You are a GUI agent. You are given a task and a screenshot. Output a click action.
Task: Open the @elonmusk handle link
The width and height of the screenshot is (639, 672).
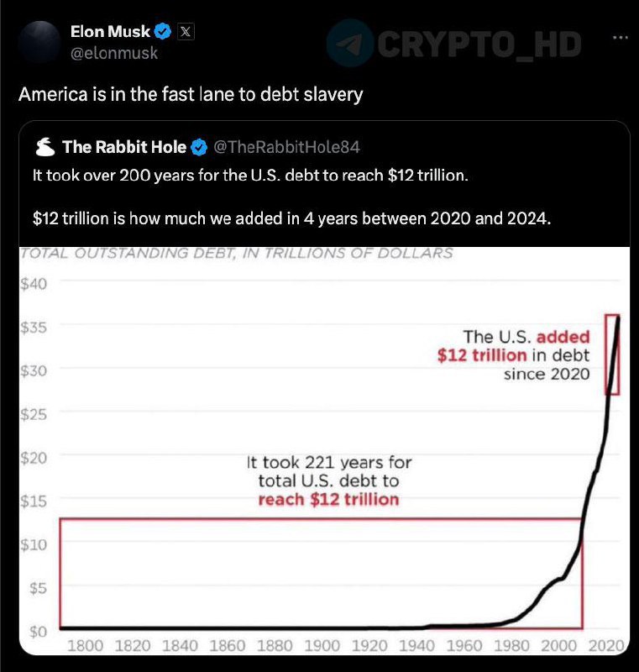click(114, 53)
